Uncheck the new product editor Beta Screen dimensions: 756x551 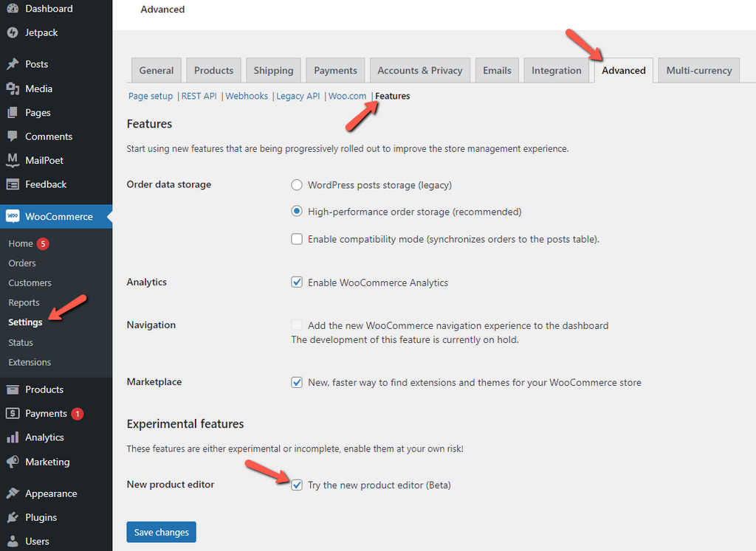tap(296, 485)
